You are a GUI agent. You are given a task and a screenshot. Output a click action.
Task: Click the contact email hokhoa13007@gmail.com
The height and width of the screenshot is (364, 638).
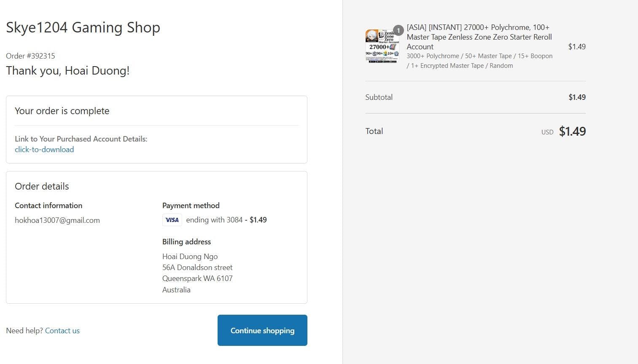tap(57, 220)
